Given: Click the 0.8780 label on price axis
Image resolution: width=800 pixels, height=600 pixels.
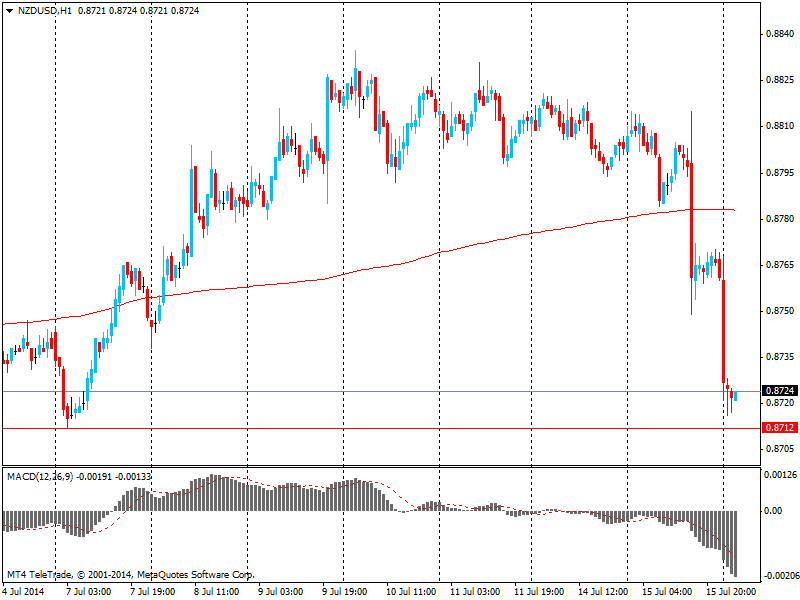Looking at the screenshot, I should 778,218.
